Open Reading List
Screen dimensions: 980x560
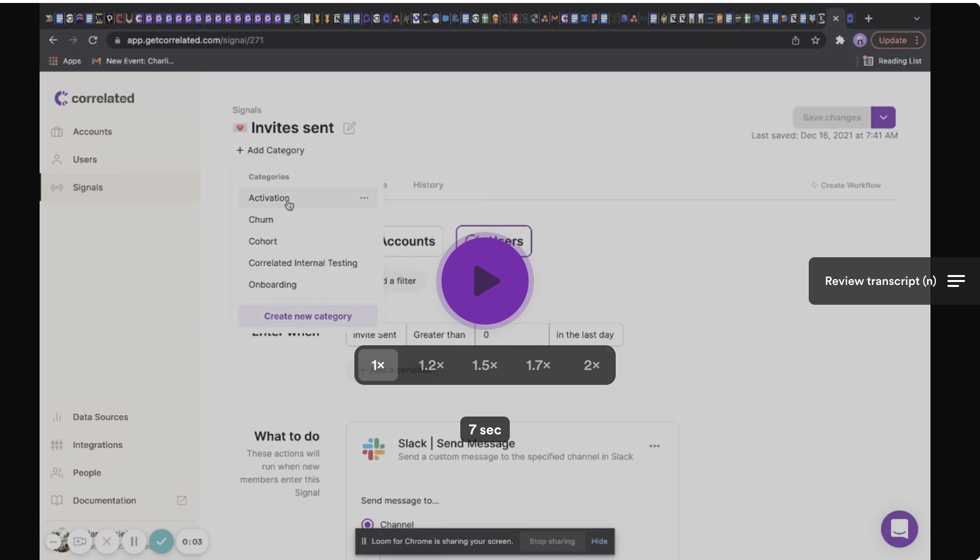892,61
